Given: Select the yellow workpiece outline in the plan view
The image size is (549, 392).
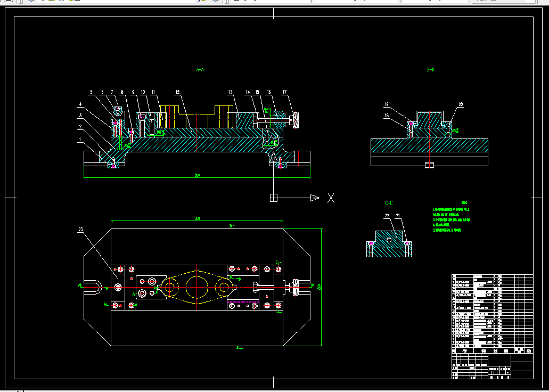Looking at the screenshot, I should [197, 287].
